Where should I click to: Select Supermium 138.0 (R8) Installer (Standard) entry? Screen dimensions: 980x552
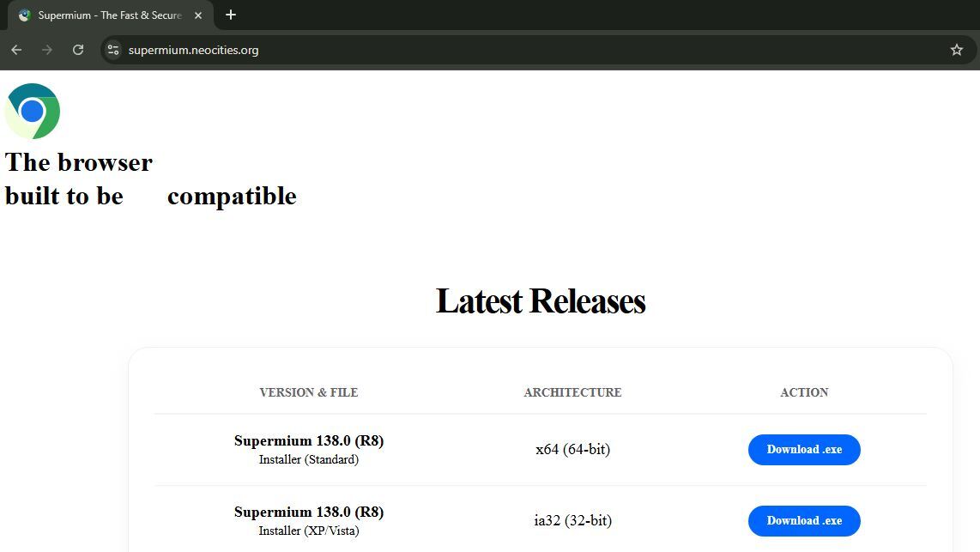point(309,449)
